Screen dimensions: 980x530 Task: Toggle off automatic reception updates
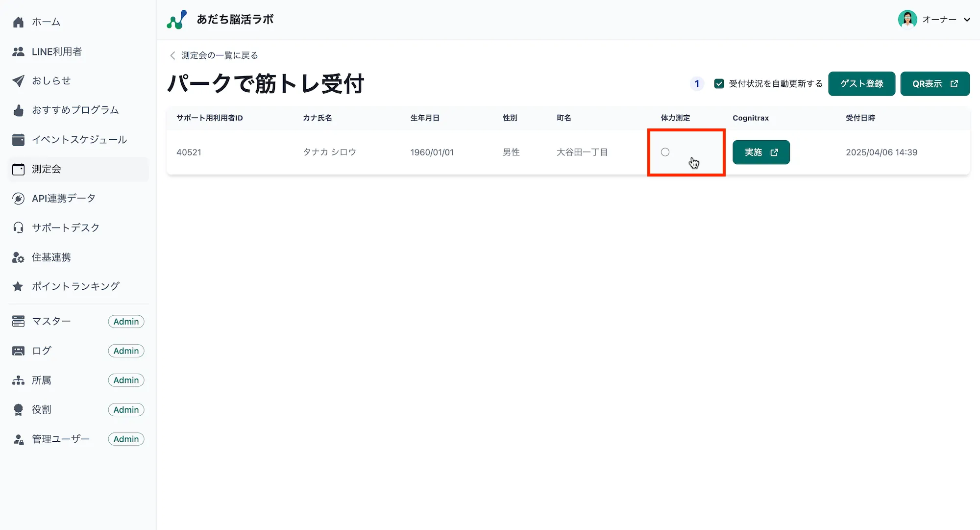pyautogui.click(x=719, y=83)
